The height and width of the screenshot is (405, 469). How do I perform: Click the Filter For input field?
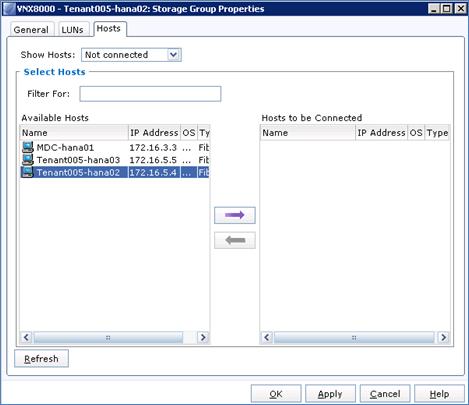150,94
